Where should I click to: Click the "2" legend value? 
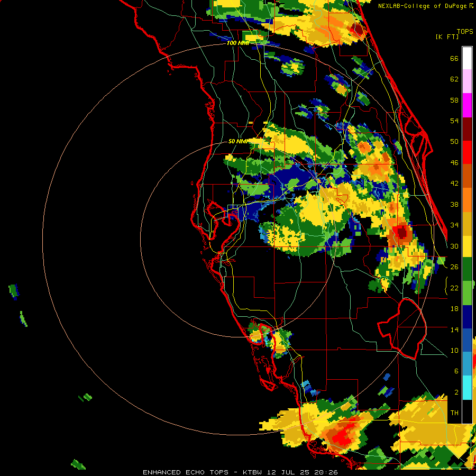[456, 392]
